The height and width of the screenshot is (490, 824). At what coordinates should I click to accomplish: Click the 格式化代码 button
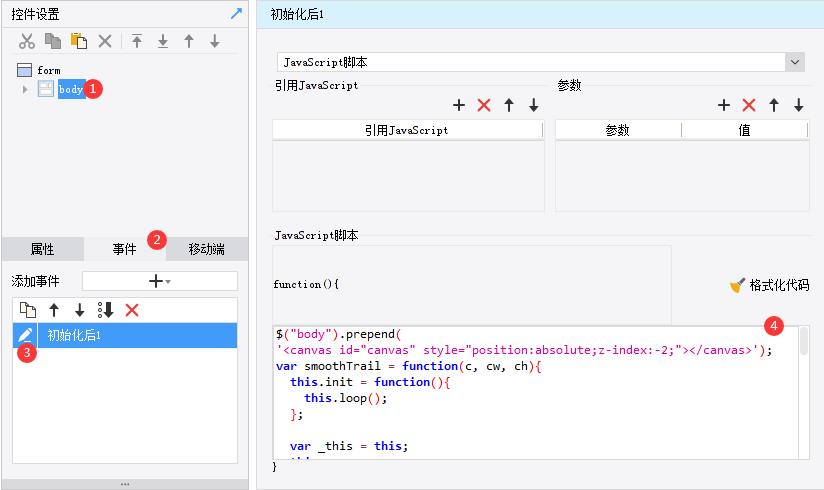(769, 285)
